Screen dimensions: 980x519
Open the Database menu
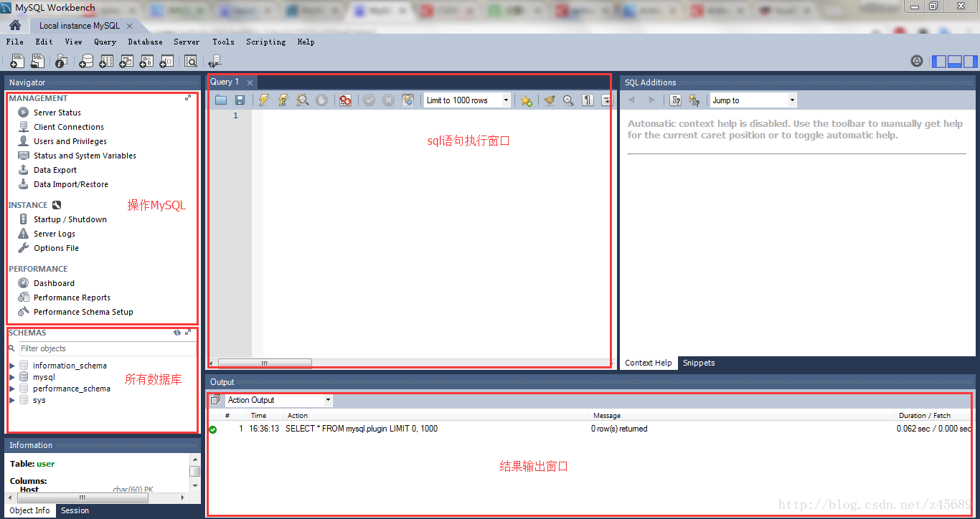coord(145,42)
